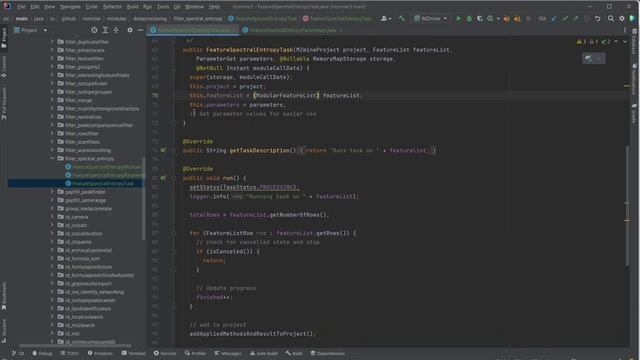Switch to FeatureSpectralEntropyParameters.java editor tab
This screenshot has width=640, height=360.
pyautogui.click(x=292, y=30)
